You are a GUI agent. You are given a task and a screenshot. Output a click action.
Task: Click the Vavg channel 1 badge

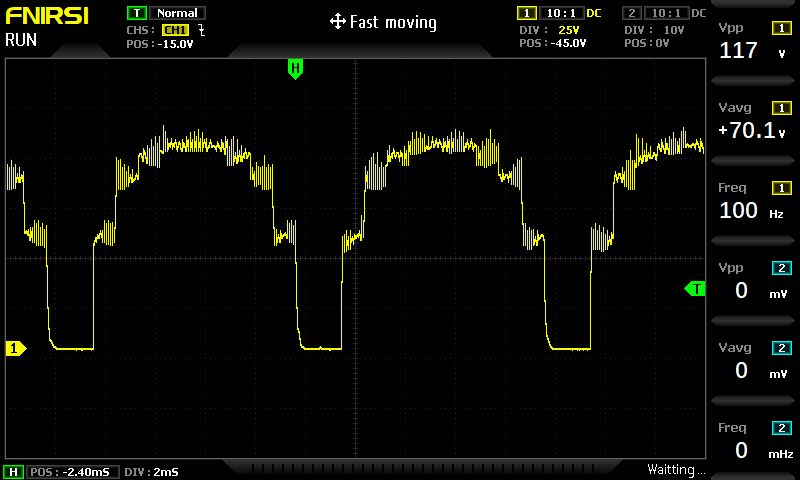click(x=782, y=108)
